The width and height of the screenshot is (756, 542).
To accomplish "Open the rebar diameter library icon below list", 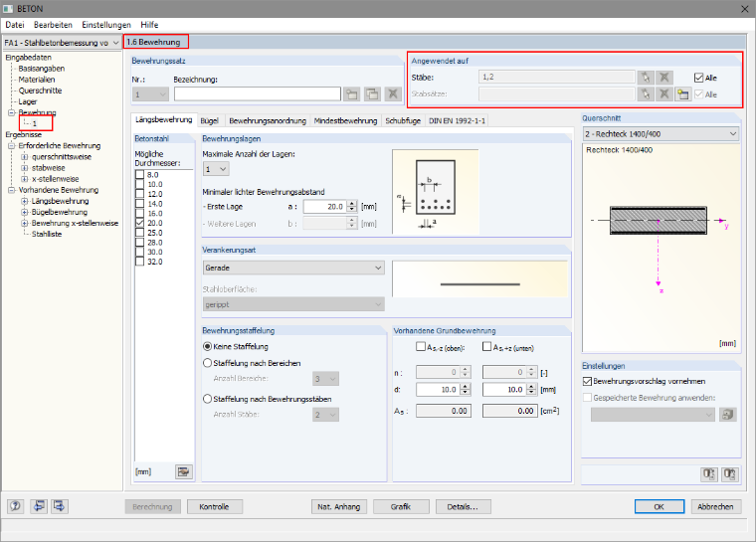I will tap(184, 471).
